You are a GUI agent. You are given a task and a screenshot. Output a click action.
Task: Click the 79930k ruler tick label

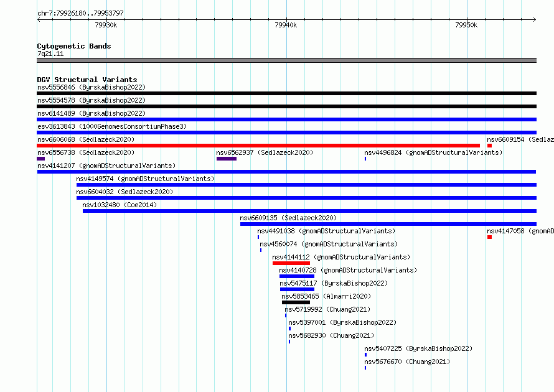pos(106,25)
